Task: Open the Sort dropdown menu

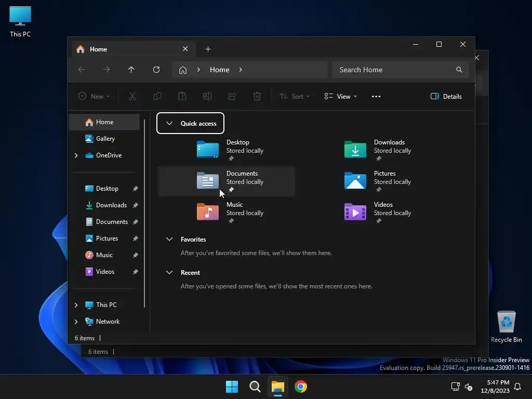Action: click(295, 96)
